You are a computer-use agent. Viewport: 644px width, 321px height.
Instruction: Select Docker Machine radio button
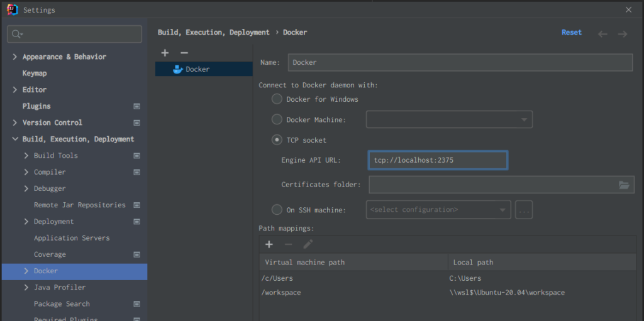click(x=277, y=119)
